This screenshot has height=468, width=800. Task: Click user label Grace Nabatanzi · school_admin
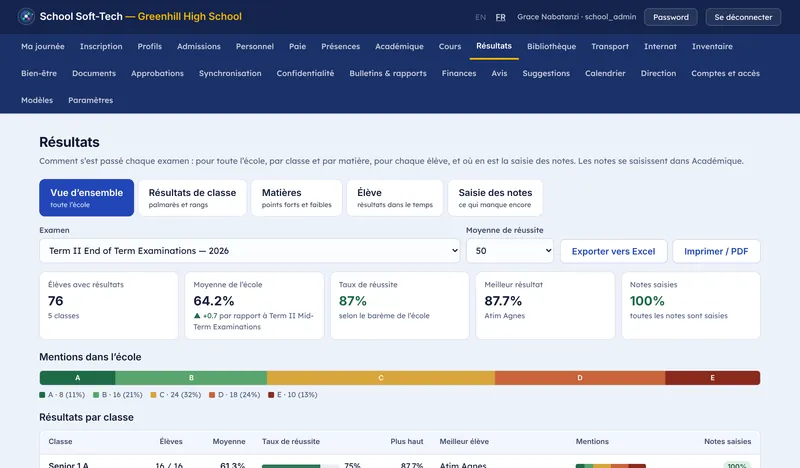tap(577, 17)
